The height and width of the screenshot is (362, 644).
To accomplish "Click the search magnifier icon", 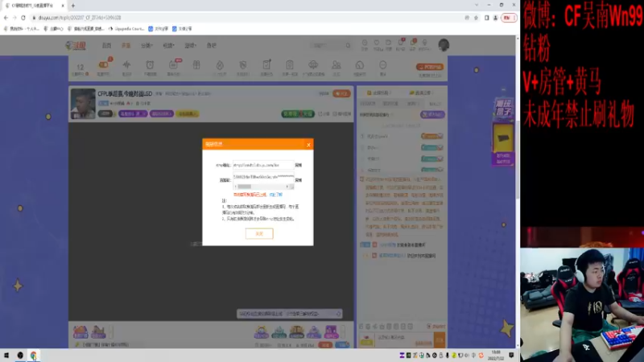I will pos(348,46).
